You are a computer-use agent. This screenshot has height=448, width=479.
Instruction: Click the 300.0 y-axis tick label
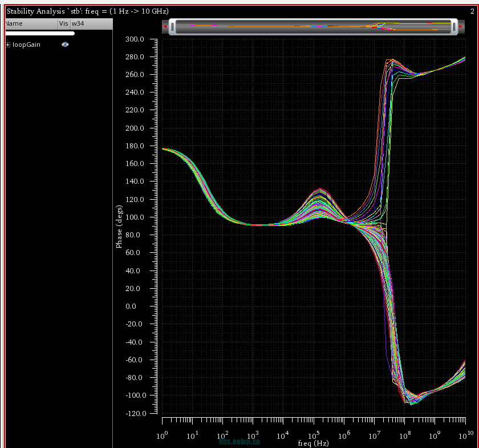[x=135, y=39]
